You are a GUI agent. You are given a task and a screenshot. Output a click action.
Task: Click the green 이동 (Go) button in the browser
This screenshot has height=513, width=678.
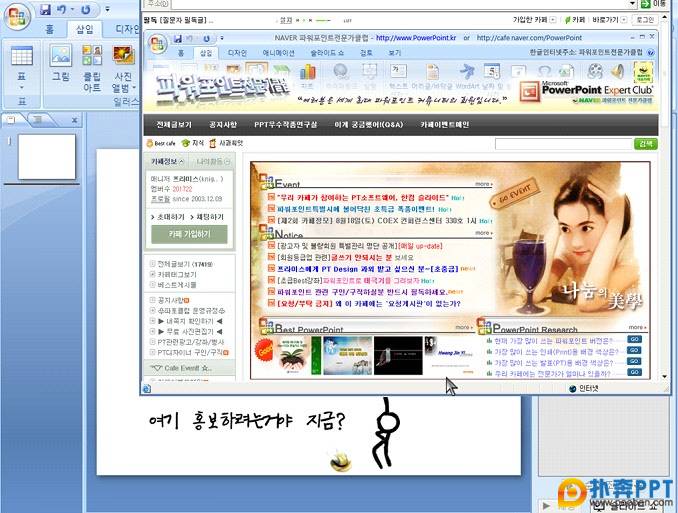coord(653,3)
